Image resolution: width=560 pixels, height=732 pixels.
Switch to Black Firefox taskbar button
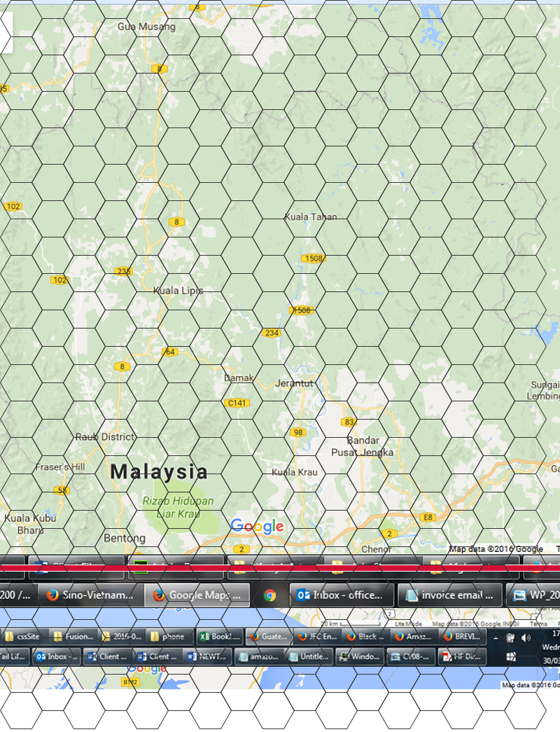tap(367, 636)
